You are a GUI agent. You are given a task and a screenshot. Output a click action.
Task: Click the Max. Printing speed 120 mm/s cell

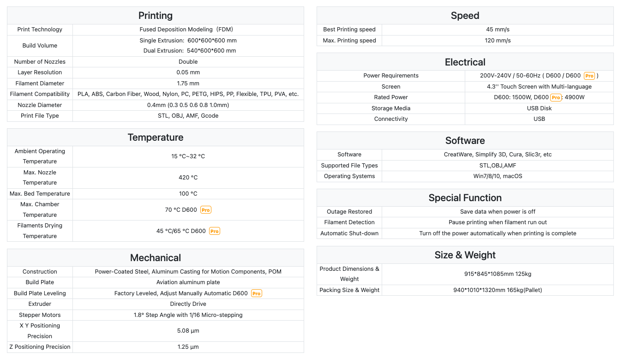click(x=498, y=41)
